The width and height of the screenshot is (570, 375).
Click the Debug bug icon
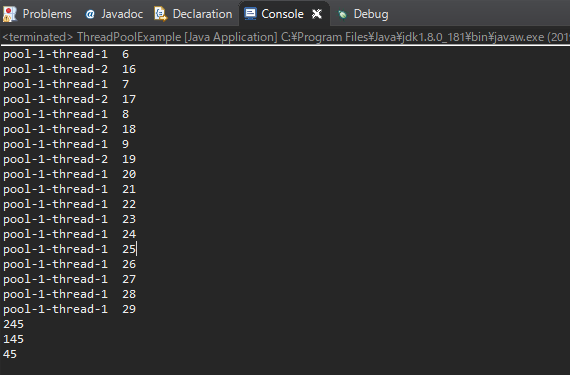(342, 15)
